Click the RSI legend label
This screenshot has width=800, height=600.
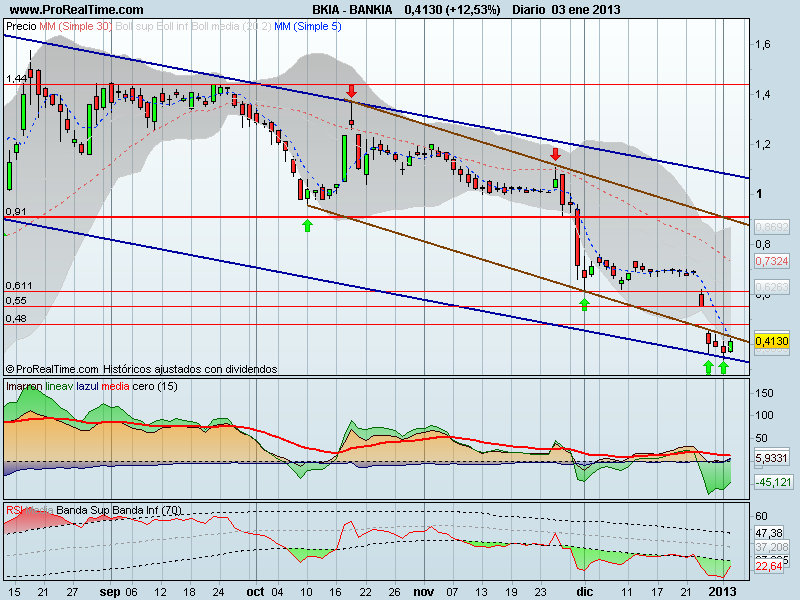pos(14,510)
